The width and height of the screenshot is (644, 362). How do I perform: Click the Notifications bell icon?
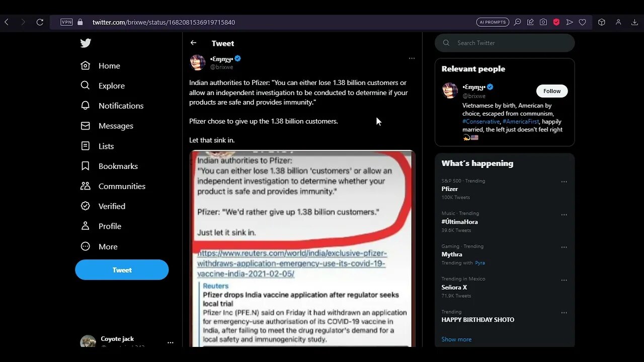coord(86,106)
